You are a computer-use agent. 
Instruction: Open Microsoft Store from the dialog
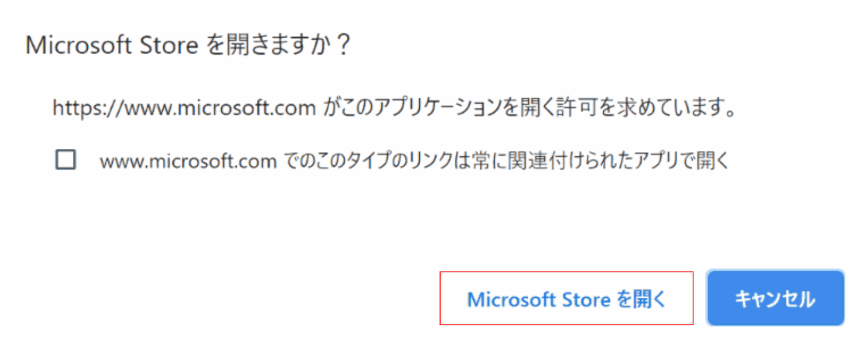566,299
